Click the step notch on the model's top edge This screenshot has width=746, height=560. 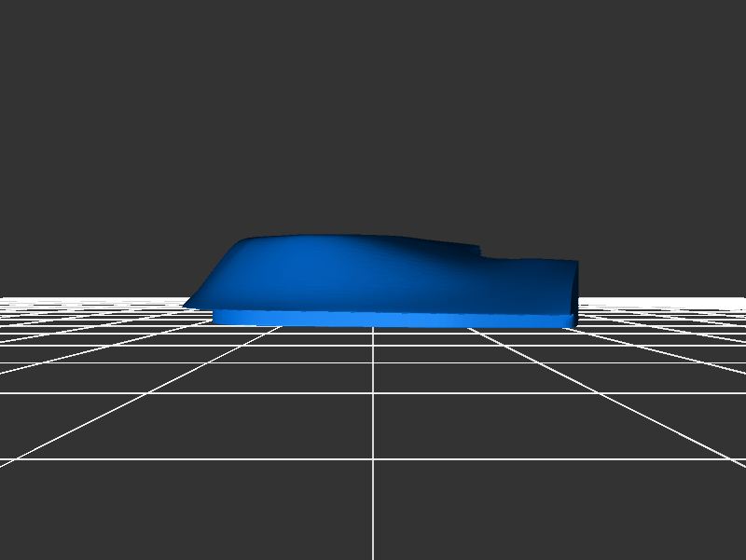coord(479,252)
